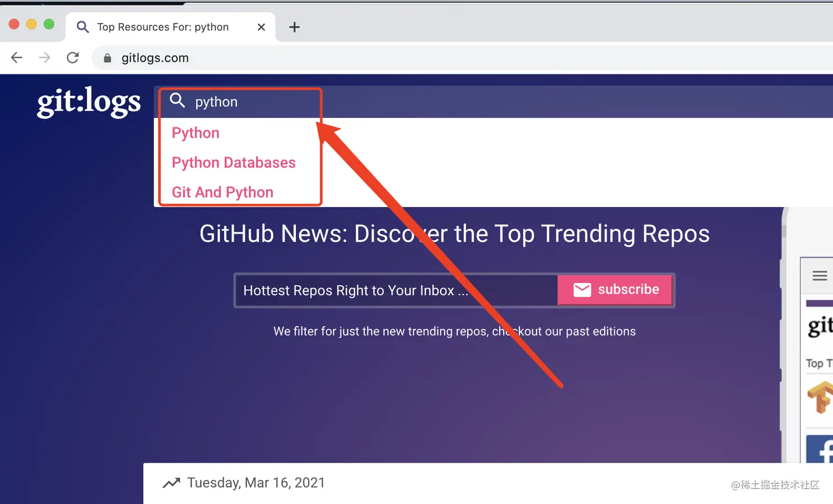
Task: Choose the 'Python Databases' suggestion
Action: (234, 162)
